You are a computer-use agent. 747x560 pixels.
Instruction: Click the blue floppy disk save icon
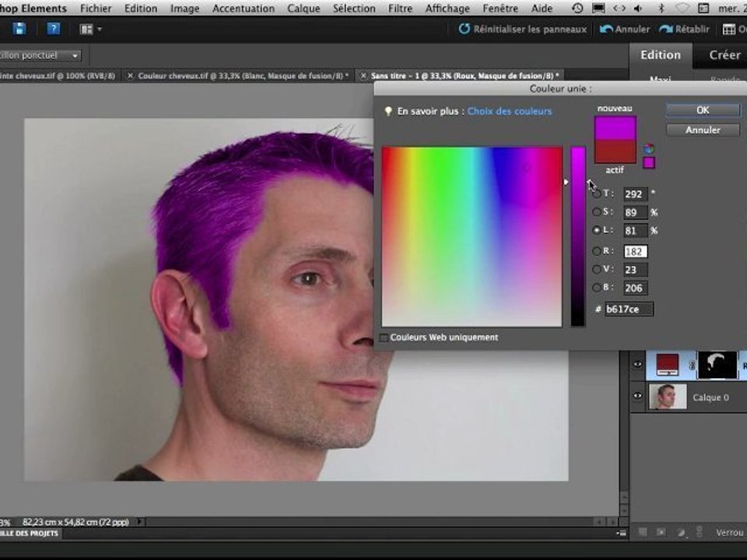coord(19,29)
